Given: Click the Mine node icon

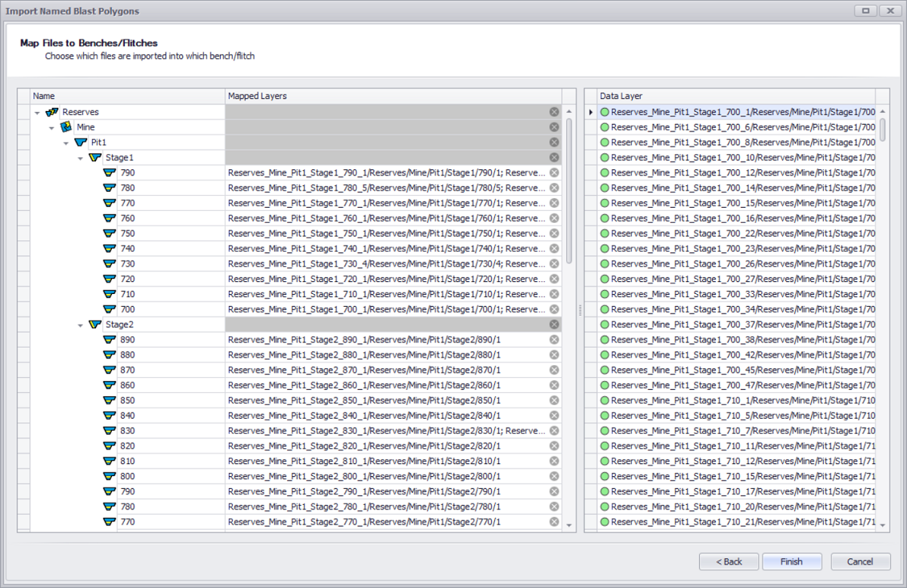Looking at the screenshot, I should [67, 127].
